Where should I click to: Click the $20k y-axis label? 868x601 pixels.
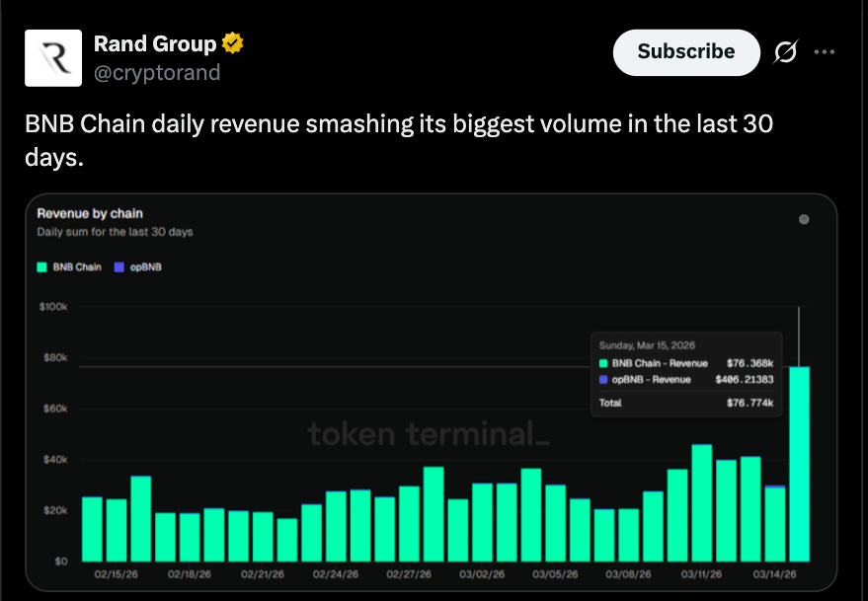(55, 510)
